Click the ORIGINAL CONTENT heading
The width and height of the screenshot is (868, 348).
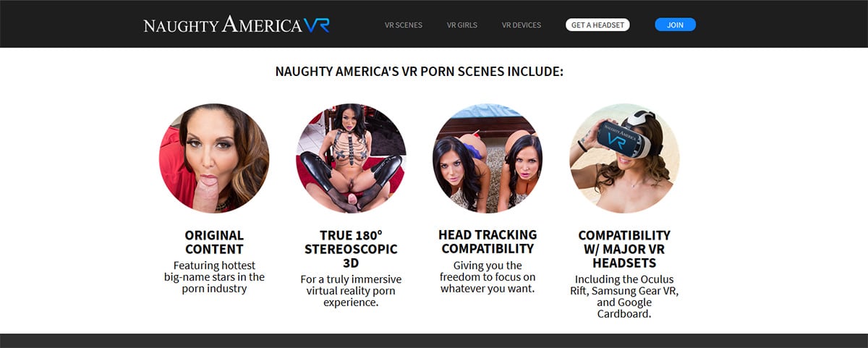coord(214,242)
